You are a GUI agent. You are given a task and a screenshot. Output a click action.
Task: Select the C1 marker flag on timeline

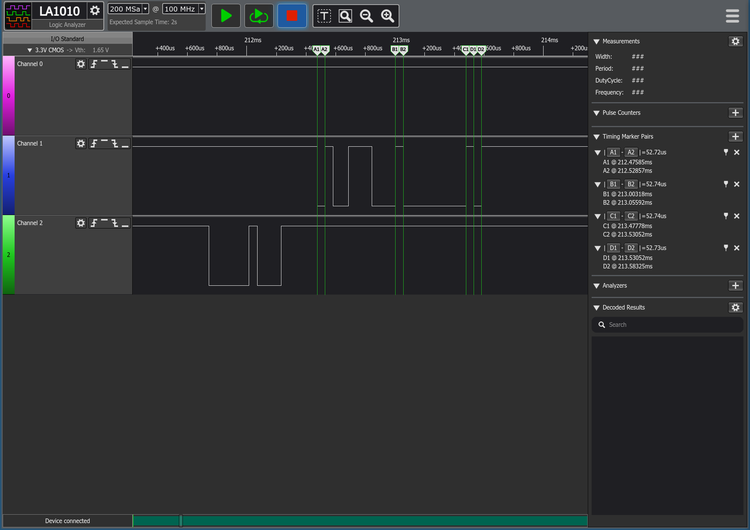click(465, 50)
